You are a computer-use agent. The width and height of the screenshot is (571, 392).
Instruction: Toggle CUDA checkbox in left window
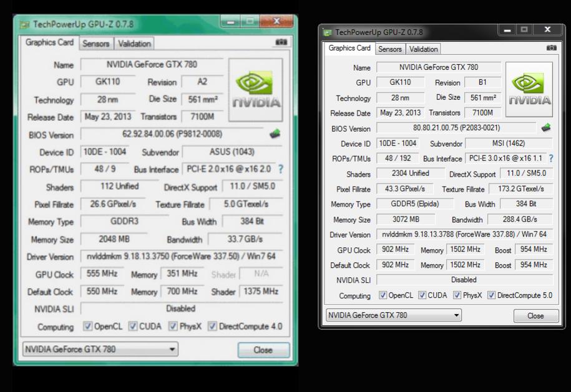click(133, 326)
